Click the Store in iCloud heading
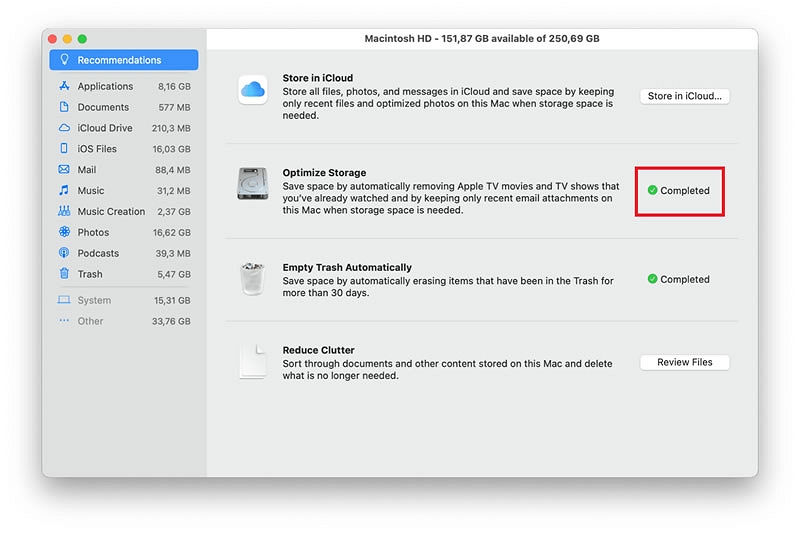 [318, 78]
